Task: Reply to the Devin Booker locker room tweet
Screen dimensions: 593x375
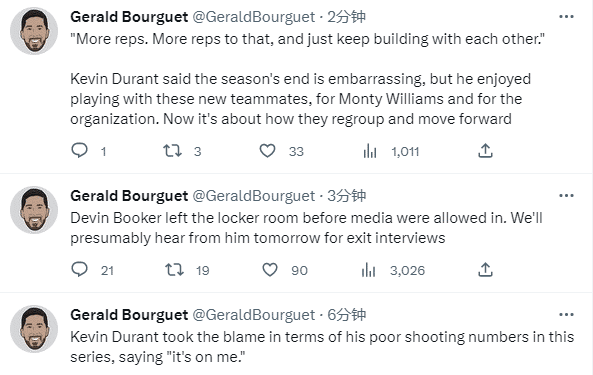Action: (79, 270)
